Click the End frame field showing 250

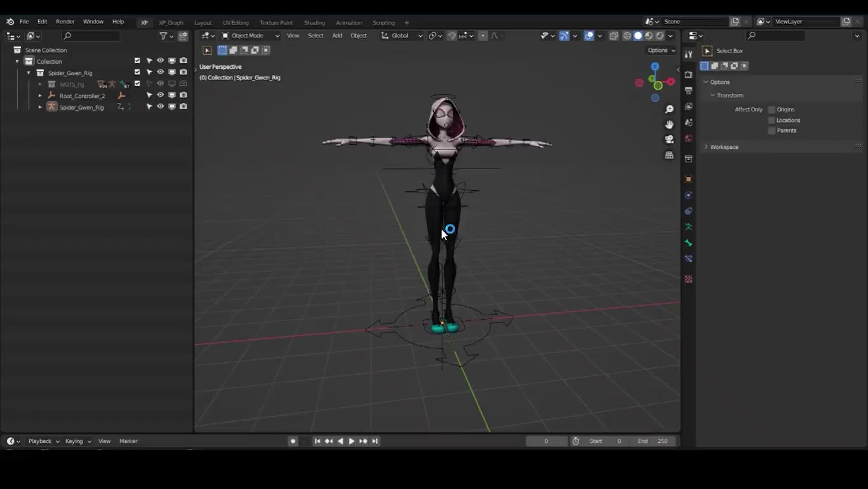point(653,441)
